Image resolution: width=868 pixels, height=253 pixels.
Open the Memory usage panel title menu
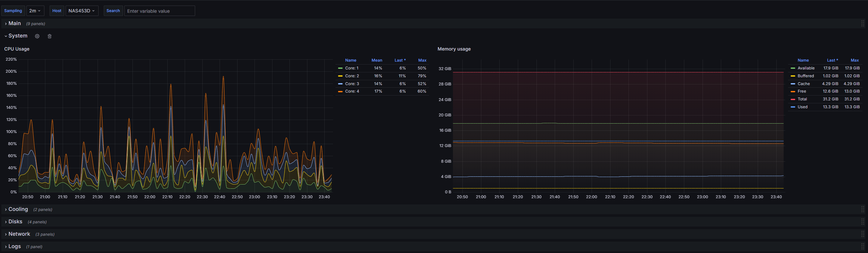pyautogui.click(x=454, y=49)
